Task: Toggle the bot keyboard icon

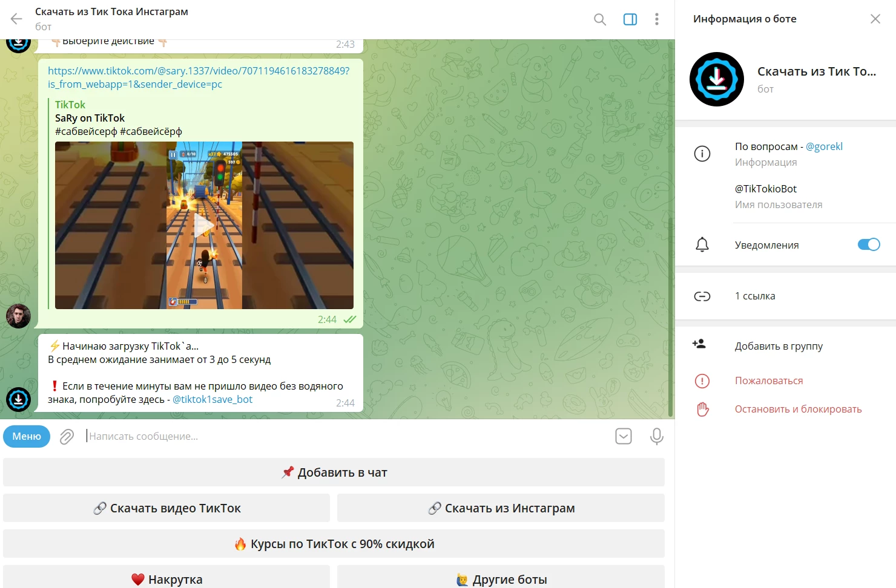Action: 624,436
